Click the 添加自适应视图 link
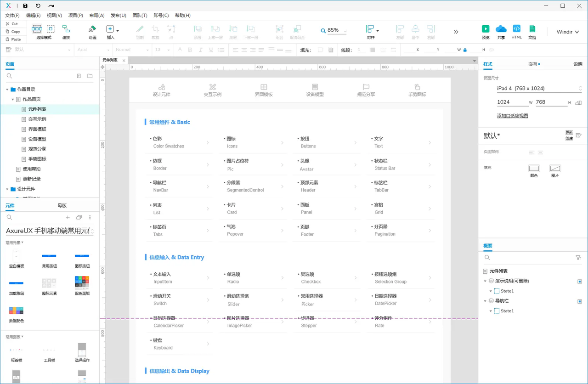This screenshot has height=384, width=588. click(512, 116)
